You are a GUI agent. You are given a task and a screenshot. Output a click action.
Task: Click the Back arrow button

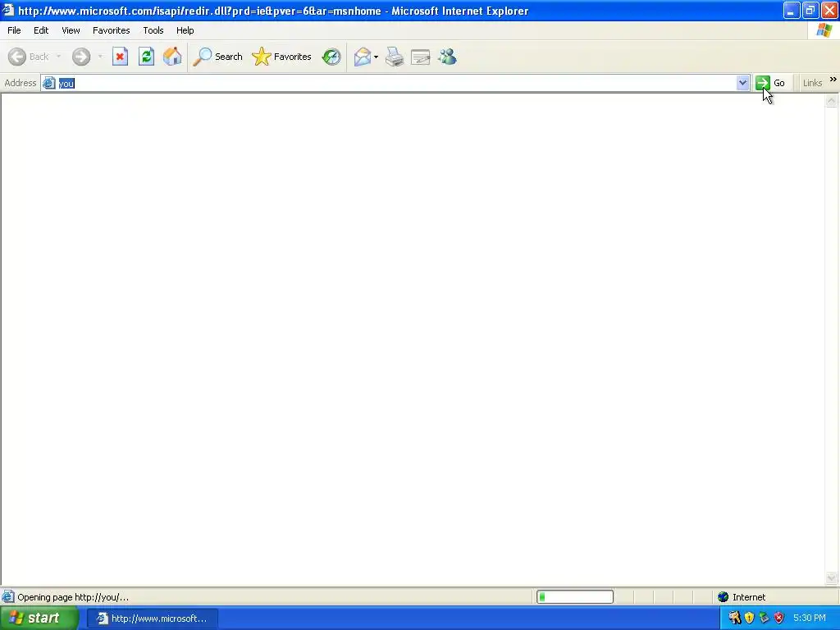pos(17,57)
